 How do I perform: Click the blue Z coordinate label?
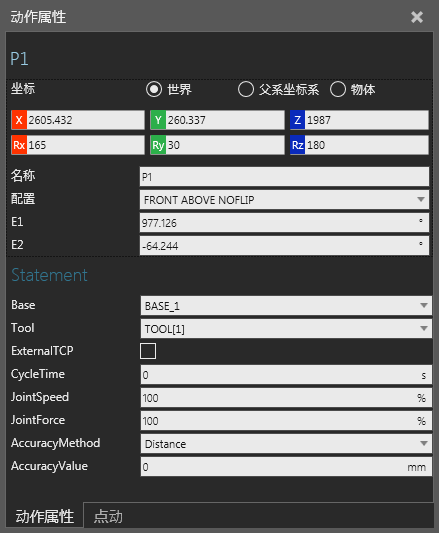(x=298, y=120)
